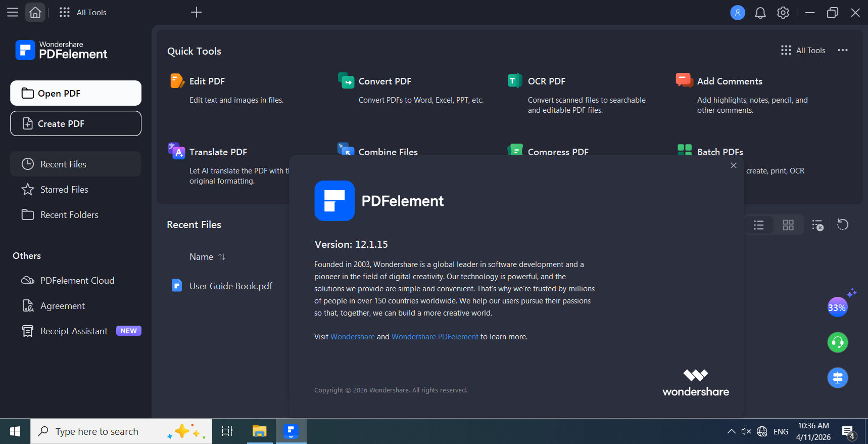Click the Create PDF button
Image resolution: width=868 pixels, height=444 pixels.
point(76,123)
